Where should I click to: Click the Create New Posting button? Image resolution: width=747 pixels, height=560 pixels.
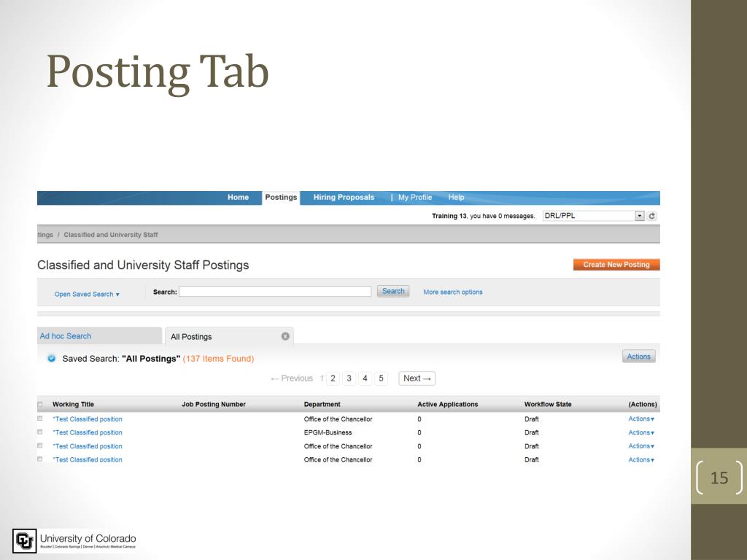point(616,265)
